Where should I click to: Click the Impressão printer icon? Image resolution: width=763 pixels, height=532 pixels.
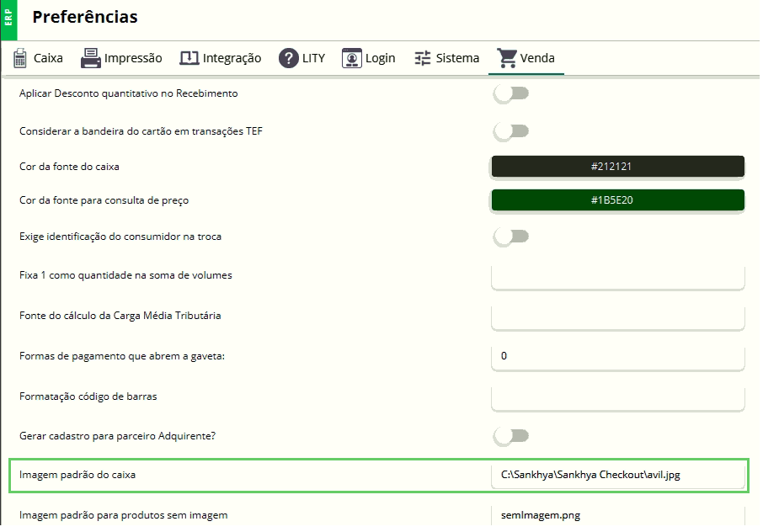(90, 58)
